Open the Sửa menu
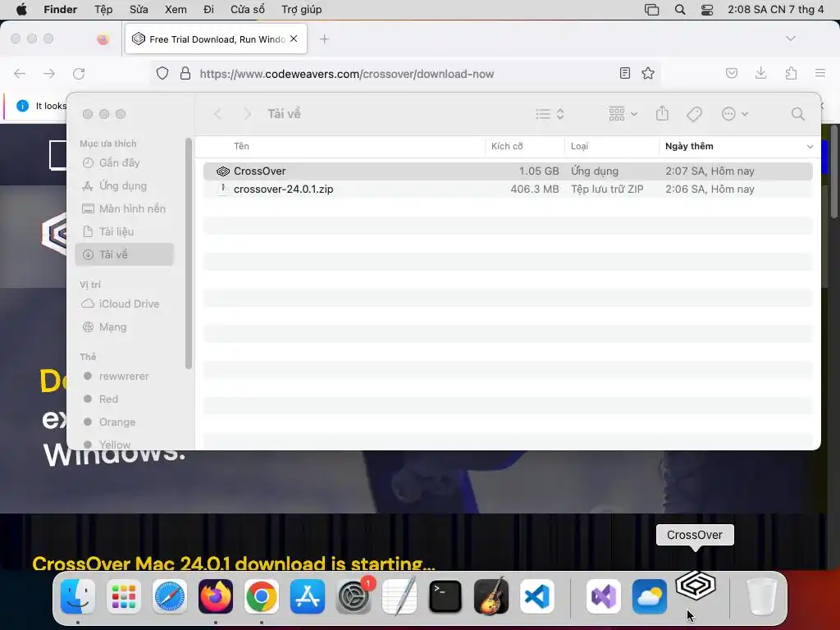Viewport: 840px width, 630px height. click(139, 10)
